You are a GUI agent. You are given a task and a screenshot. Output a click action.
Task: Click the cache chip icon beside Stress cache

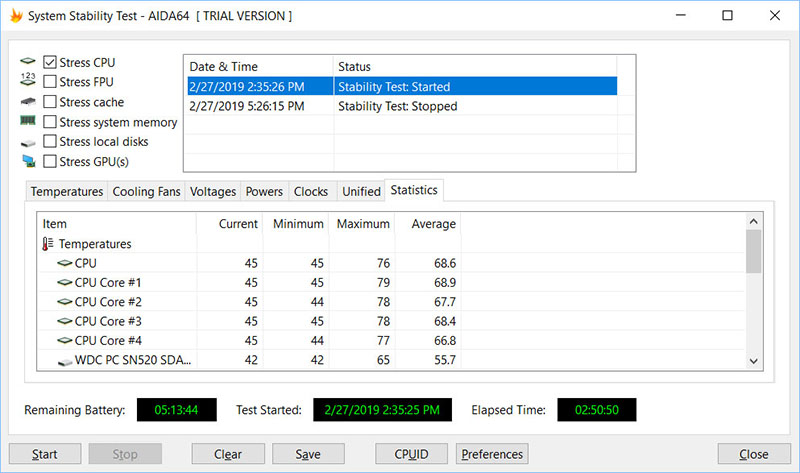[x=28, y=102]
